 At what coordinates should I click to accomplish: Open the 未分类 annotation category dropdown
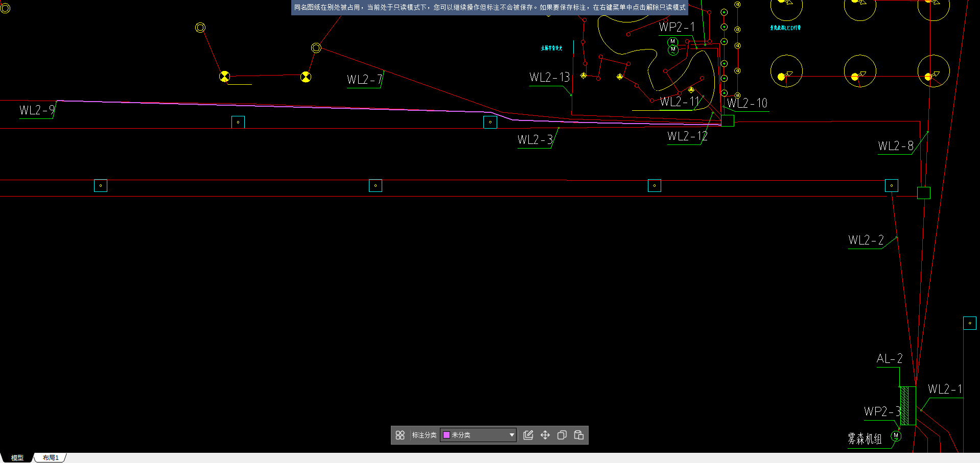point(478,435)
